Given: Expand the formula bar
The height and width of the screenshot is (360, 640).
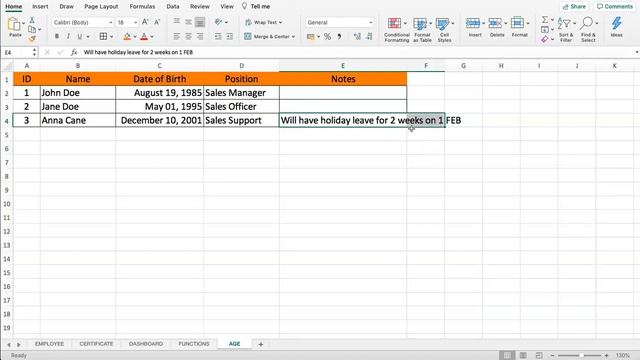Looking at the screenshot, I should [x=636, y=52].
